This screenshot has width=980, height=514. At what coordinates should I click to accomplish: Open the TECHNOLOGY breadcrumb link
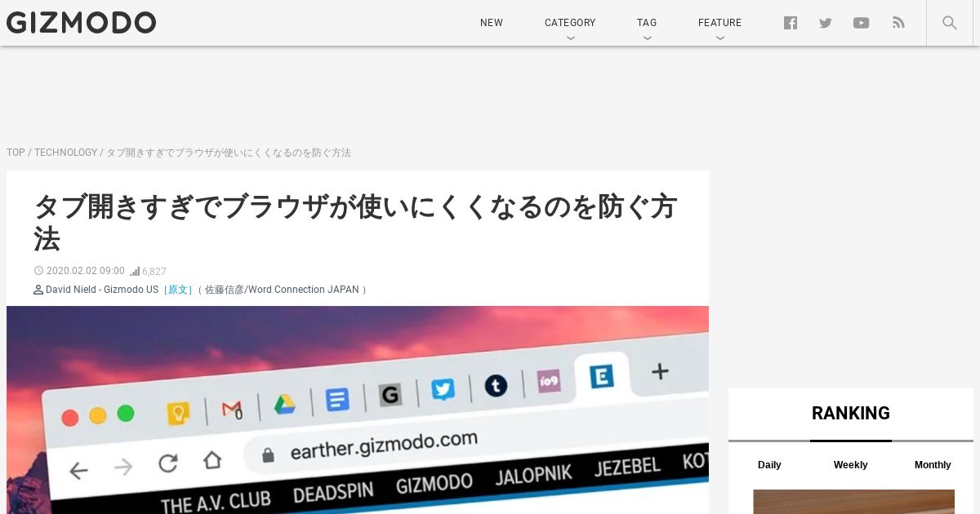65,153
